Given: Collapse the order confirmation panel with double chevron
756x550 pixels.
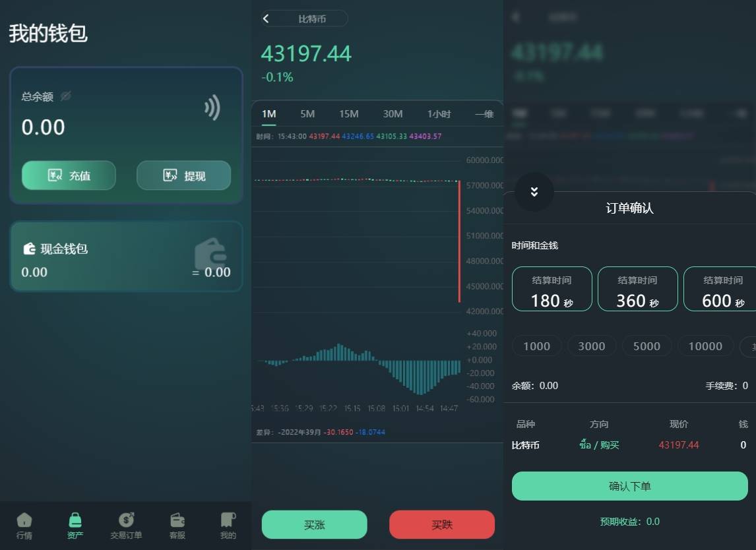Looking at the screenshot, I should (x=534, y=192).
